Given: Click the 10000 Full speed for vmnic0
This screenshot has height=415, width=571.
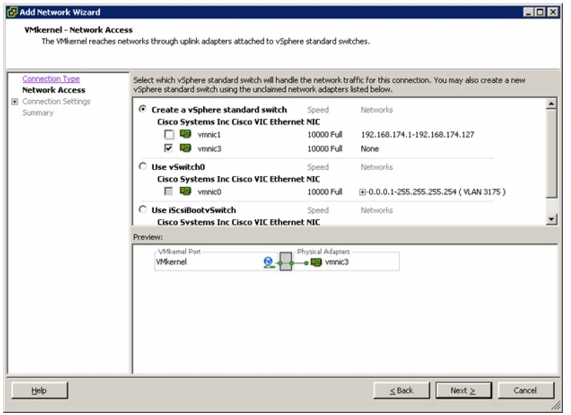Looking at the screenshot, I should [325, 192].
